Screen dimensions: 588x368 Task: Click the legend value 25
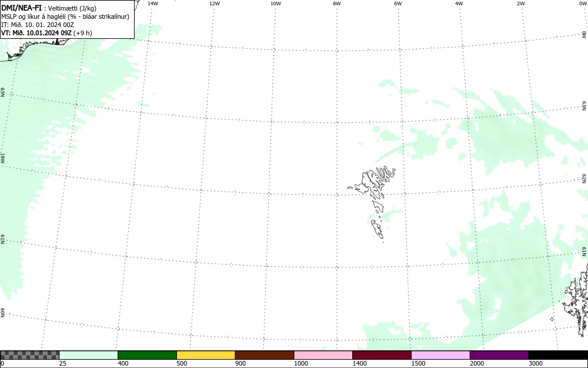(x=63, y=363)
